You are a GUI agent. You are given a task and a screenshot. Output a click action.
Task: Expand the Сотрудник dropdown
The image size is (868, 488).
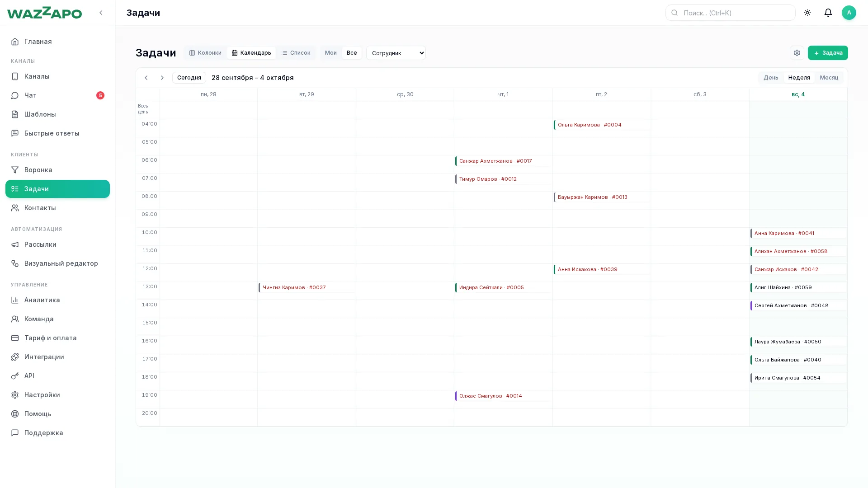396,53
